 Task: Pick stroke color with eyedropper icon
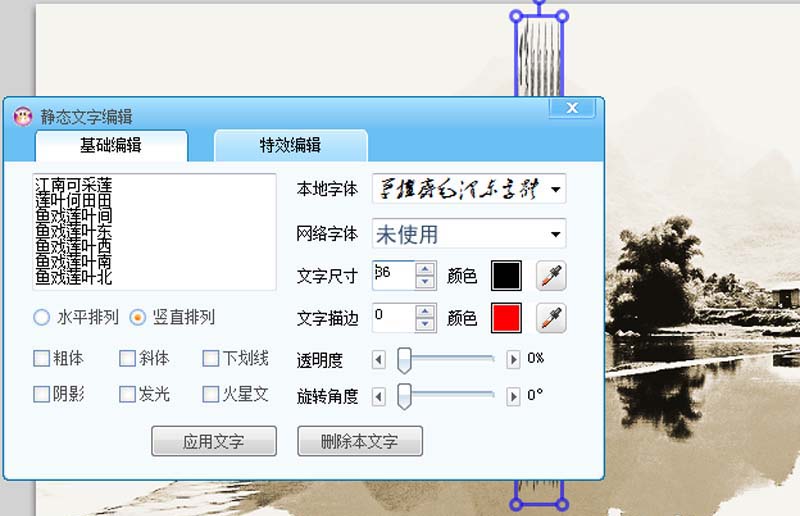551,318
